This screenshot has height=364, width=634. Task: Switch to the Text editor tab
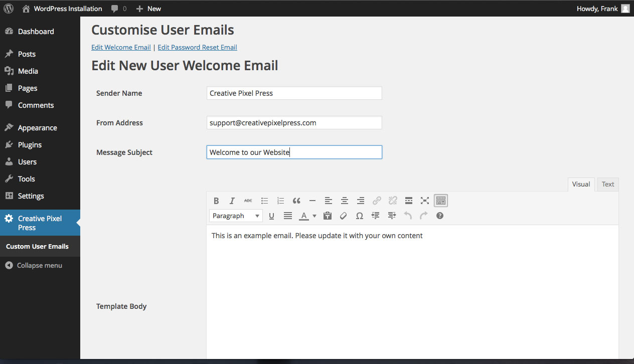[x=608, y=185]
